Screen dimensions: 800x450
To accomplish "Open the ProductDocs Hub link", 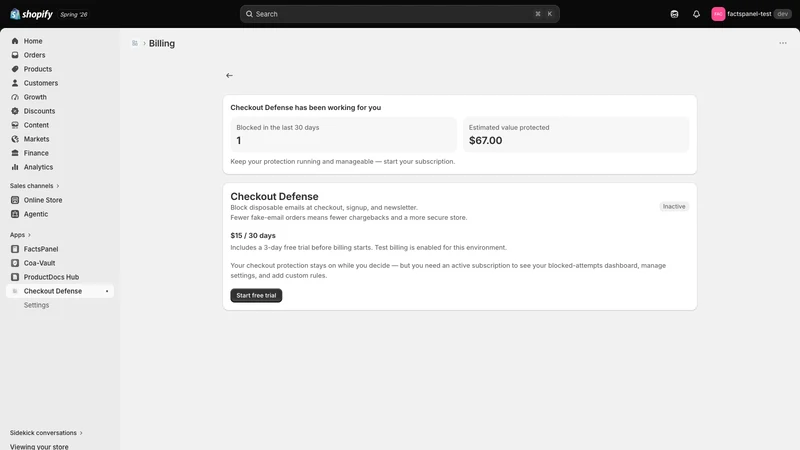I will point(51,277).
